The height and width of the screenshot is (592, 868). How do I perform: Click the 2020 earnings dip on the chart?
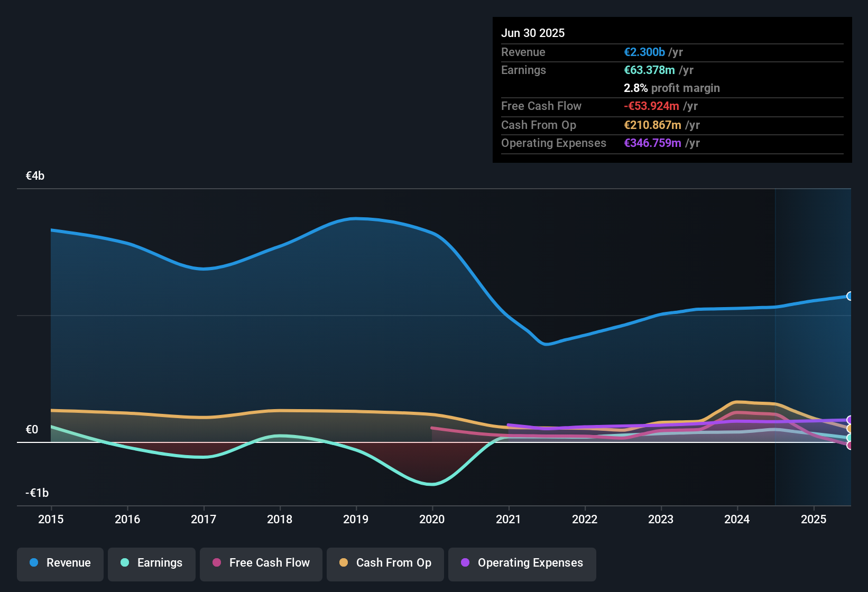click(x=432, y=484)
